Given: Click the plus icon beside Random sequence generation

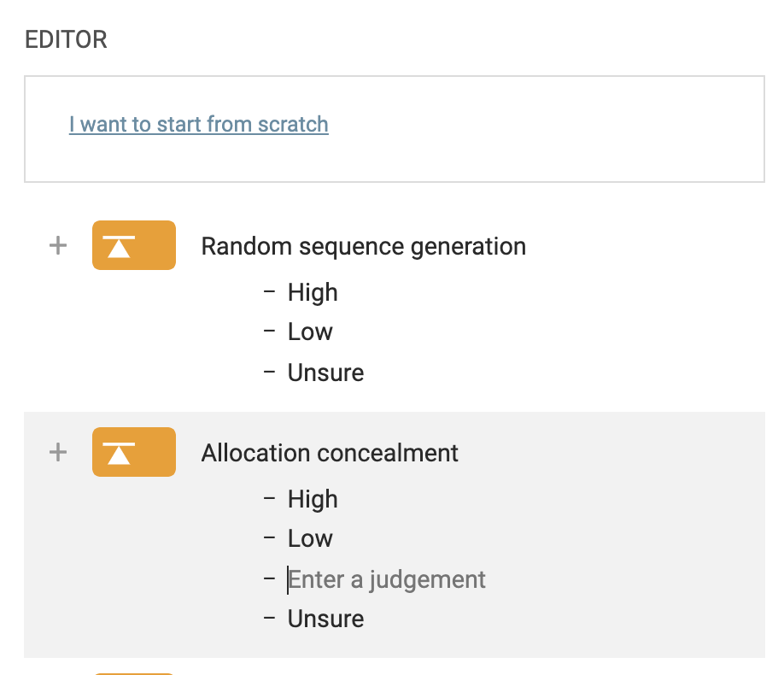Looking at the screenshot, I should click(58, 246).
